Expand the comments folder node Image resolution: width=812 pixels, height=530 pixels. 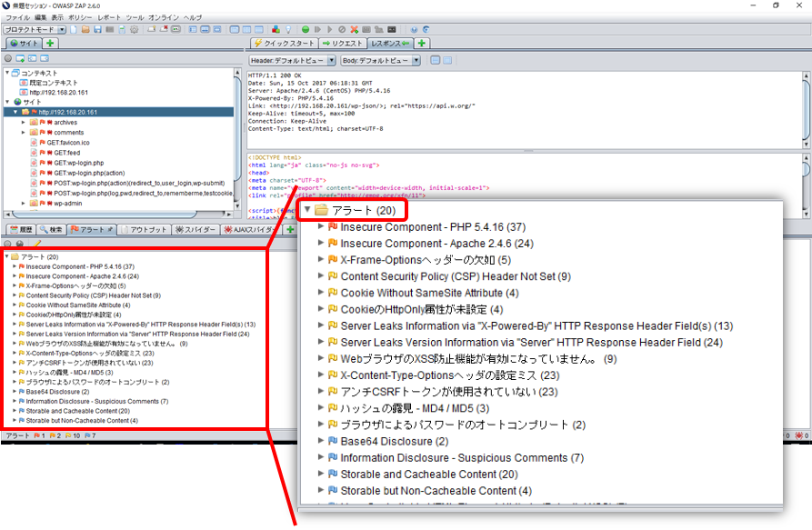pyautogui.click(x=24, y=133)
